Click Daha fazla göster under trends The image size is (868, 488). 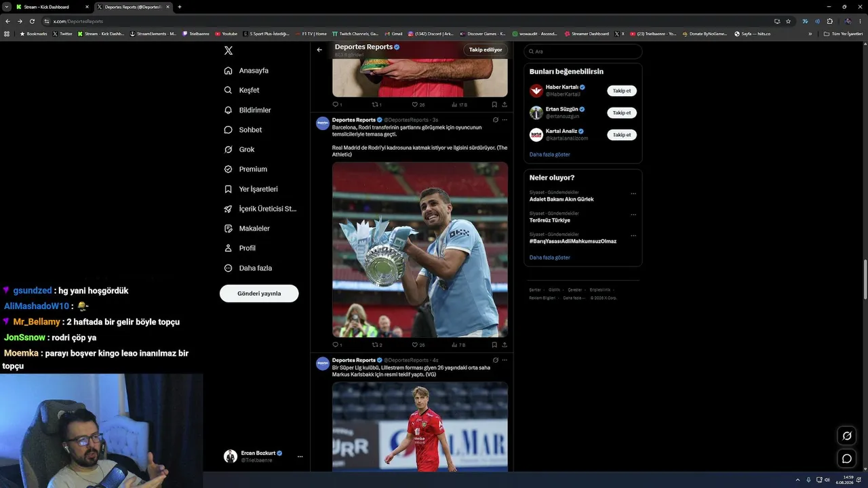[x=550, y=258]
